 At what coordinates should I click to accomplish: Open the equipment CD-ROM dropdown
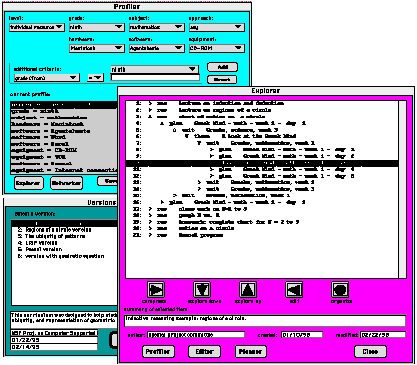tap(217, 48)
